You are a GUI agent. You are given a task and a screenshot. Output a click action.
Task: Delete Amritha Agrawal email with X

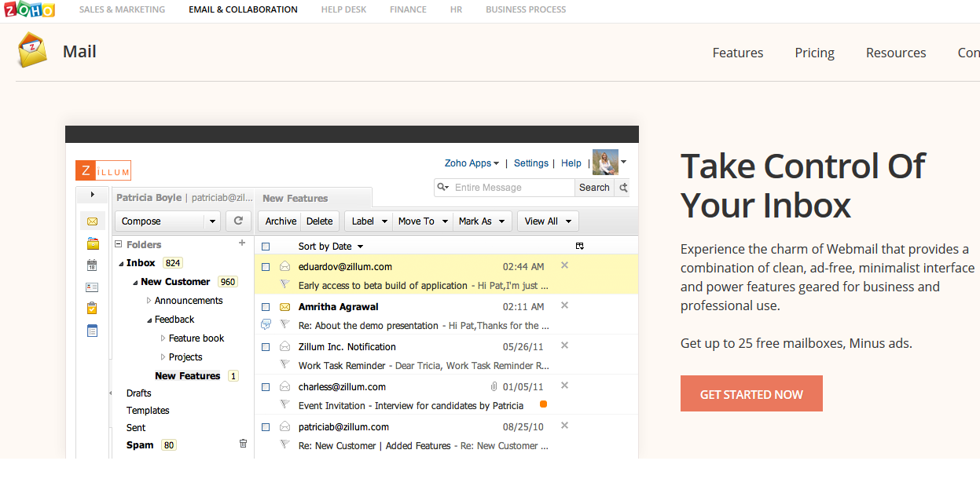point(564,305)
